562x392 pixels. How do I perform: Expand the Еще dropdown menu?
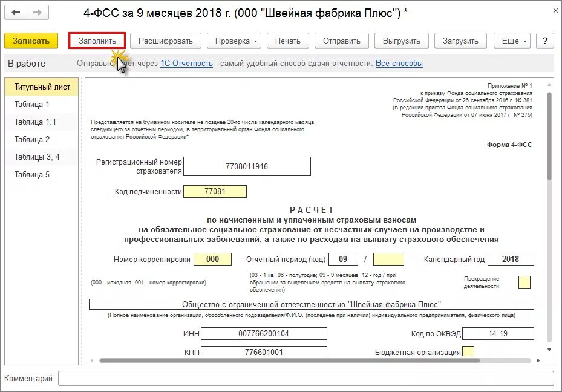pyautogui.click(x=512, y=41)
